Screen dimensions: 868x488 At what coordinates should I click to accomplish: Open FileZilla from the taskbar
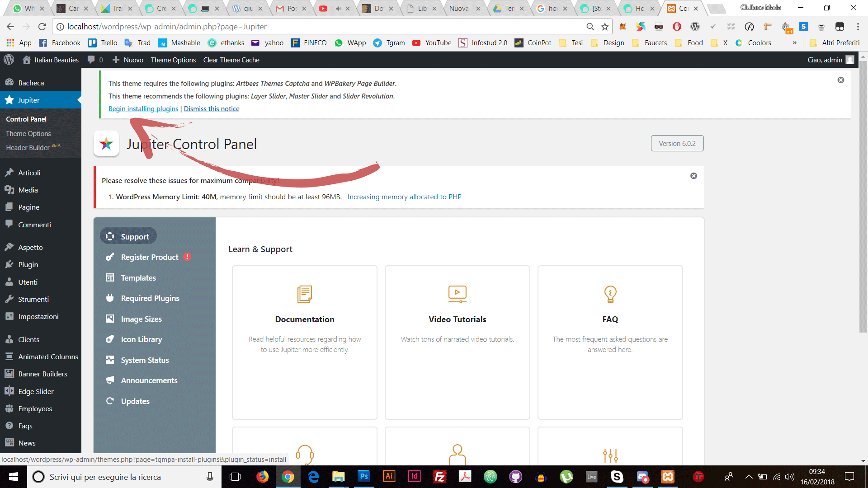click(x=439, y=477)
